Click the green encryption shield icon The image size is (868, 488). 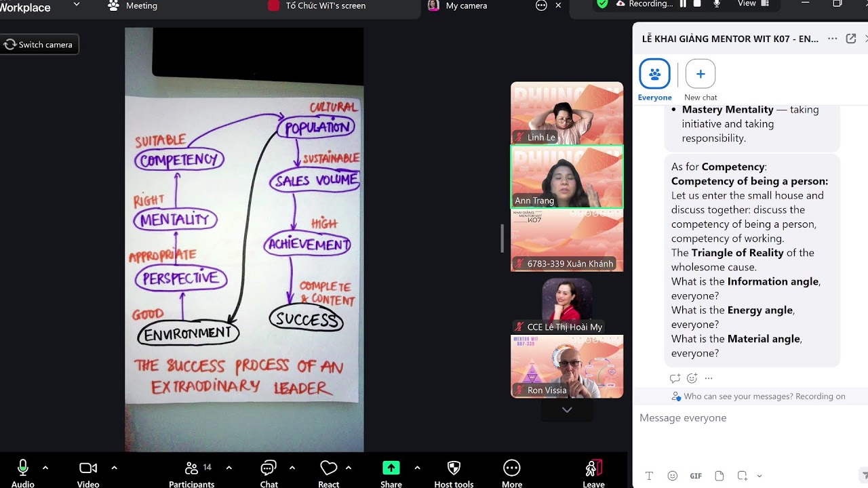pyautogui.click(x=602, y=3)
